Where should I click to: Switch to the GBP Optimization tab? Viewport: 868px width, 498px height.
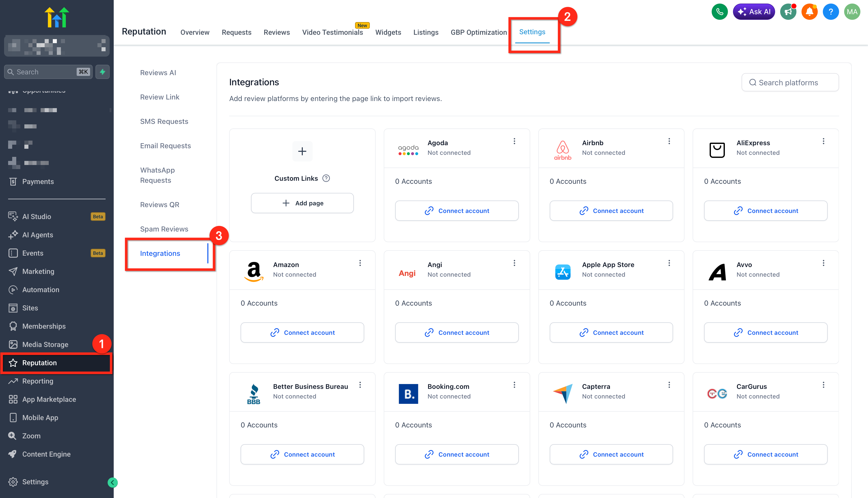point(478,32)
